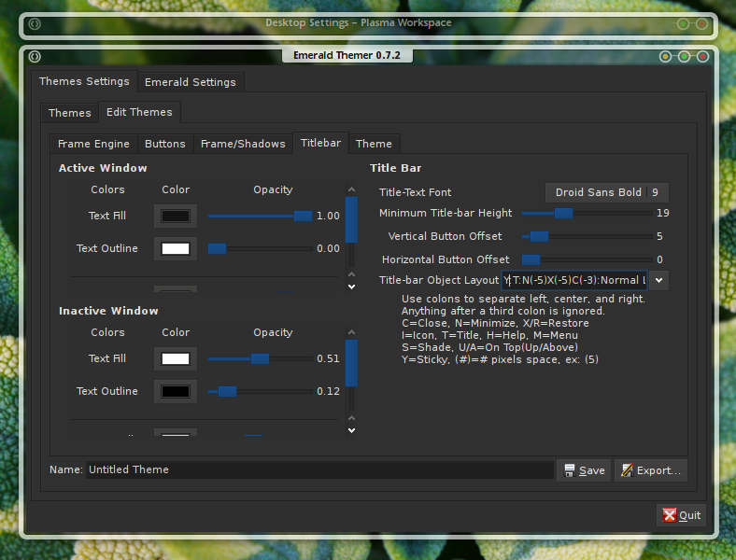This screenshot has height=560, width=736.
Task: Close the Desktop Settings window
Action: tap(701, 24)
